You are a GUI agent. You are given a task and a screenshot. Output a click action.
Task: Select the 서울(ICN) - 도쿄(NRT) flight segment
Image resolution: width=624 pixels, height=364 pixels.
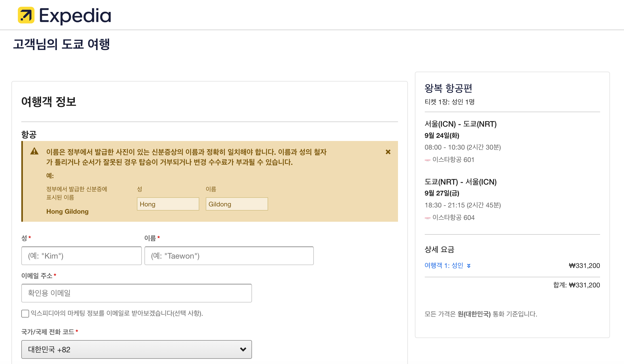tap(460, 124)
